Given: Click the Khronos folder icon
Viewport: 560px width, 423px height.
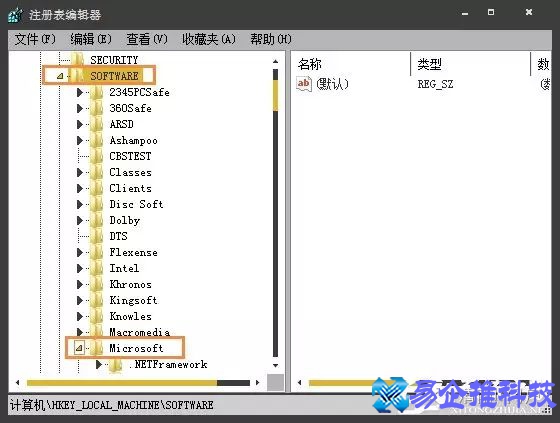Looking at the screenshot, I should pyautogui.click(x=97, y=284).
